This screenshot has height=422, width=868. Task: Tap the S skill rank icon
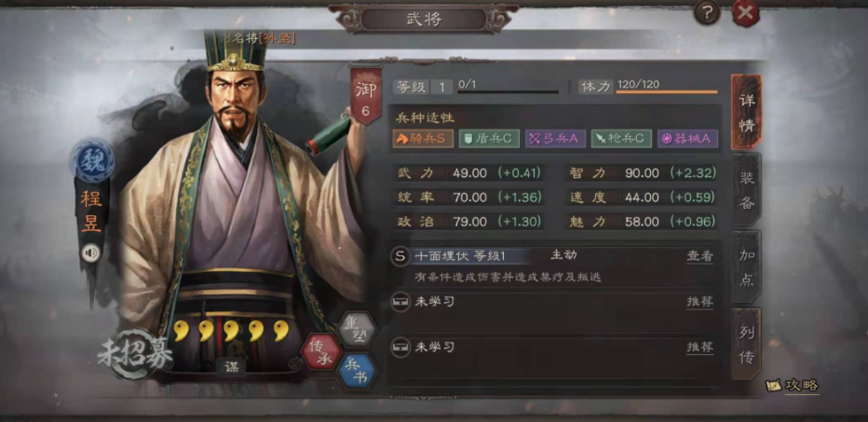(x=400, y=256)
